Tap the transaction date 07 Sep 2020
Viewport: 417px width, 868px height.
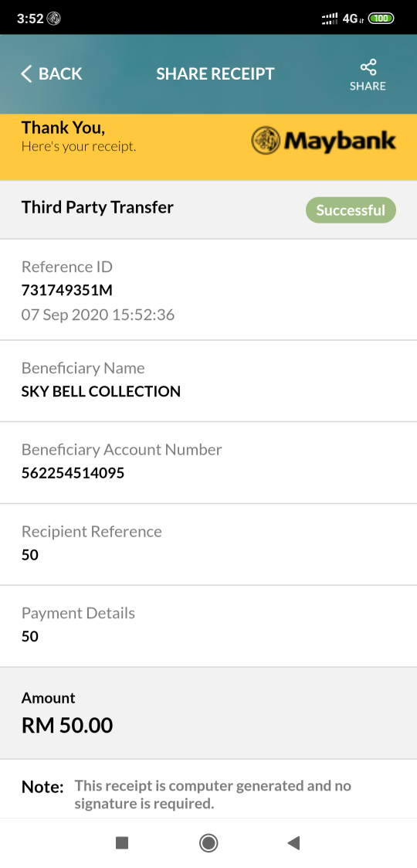coord(64,315)
